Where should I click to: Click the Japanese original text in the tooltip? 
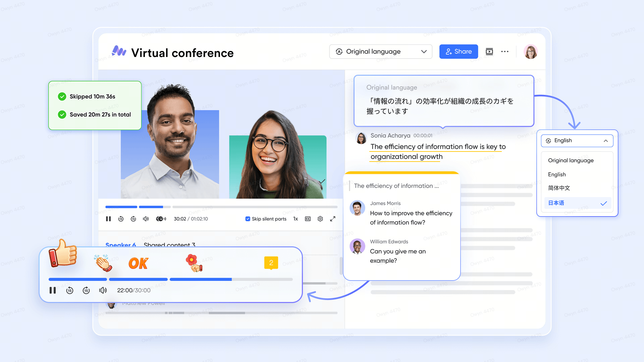tap(440, 106)
